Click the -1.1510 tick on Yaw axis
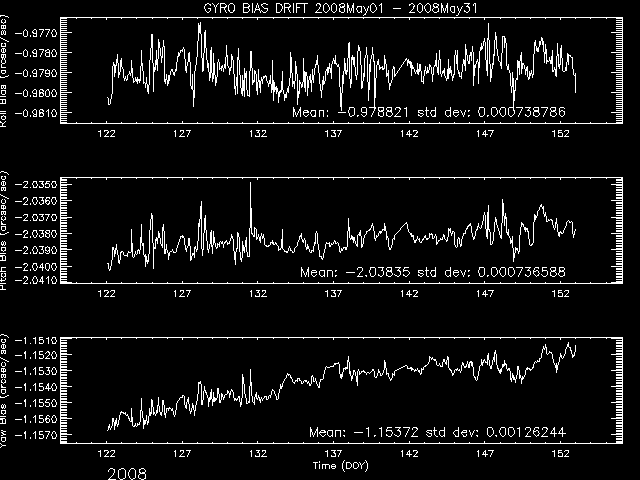Screen dimensions: 640x480 [58, 342]
